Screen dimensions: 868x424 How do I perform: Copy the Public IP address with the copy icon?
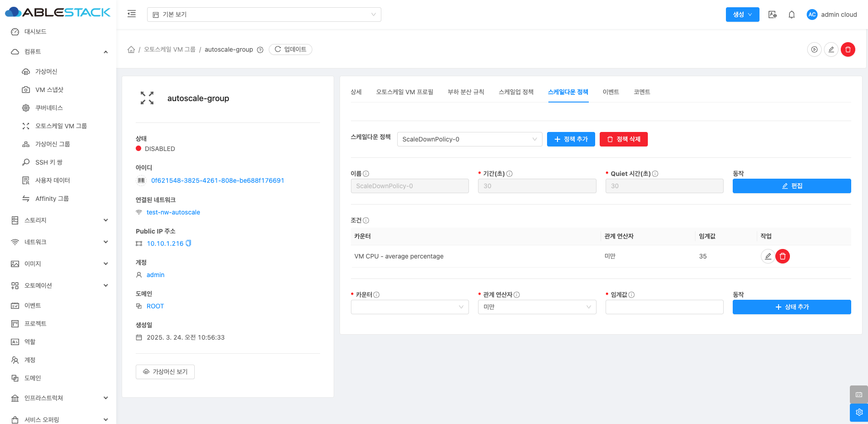coord(189,244)
